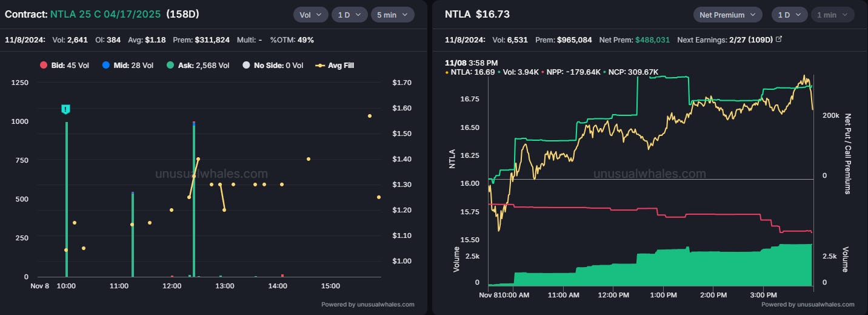Click the Next Earnings 2/27 (109D) text
Image resolution: width=868 pixels, height=315 pixels.
tap(724, 40)
